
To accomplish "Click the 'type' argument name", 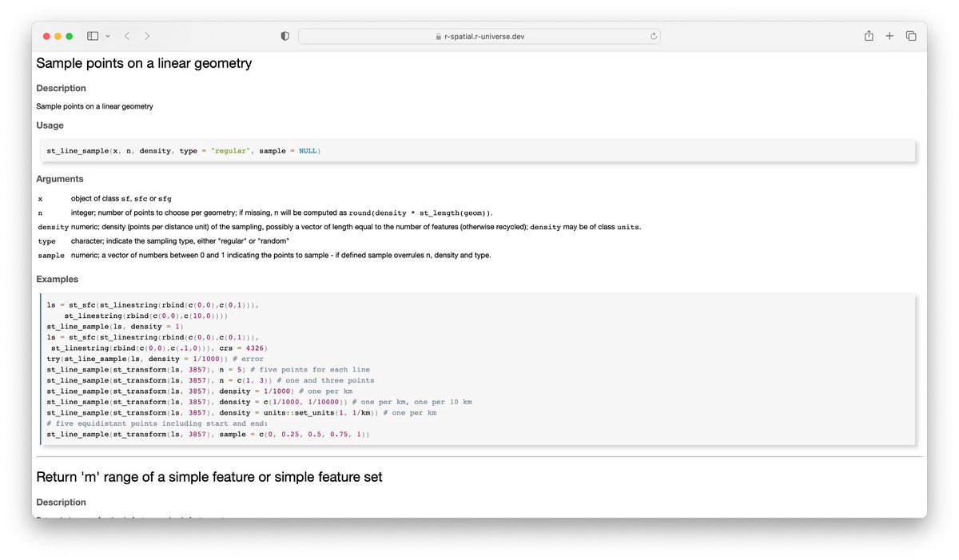I will (46, 241).
